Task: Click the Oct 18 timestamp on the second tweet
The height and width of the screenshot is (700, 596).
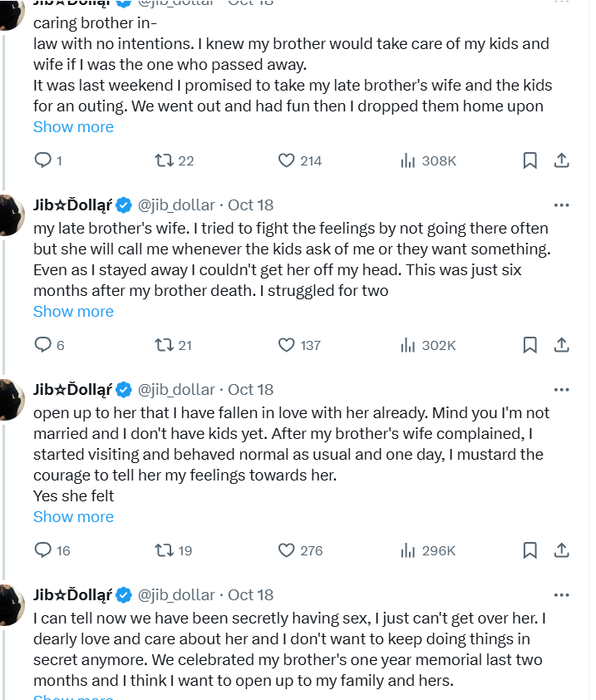Action: [x=251, y=205]
